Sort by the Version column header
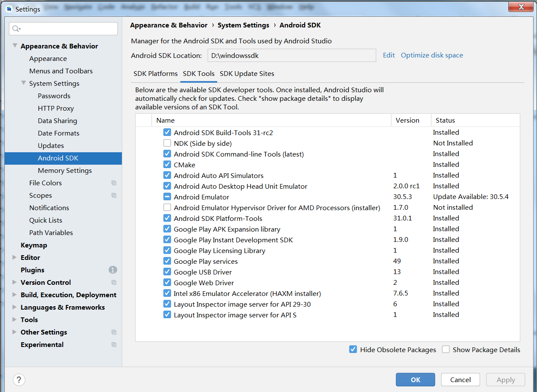The width and height of the screenshot is (537, 392). (x=411, y=121)
